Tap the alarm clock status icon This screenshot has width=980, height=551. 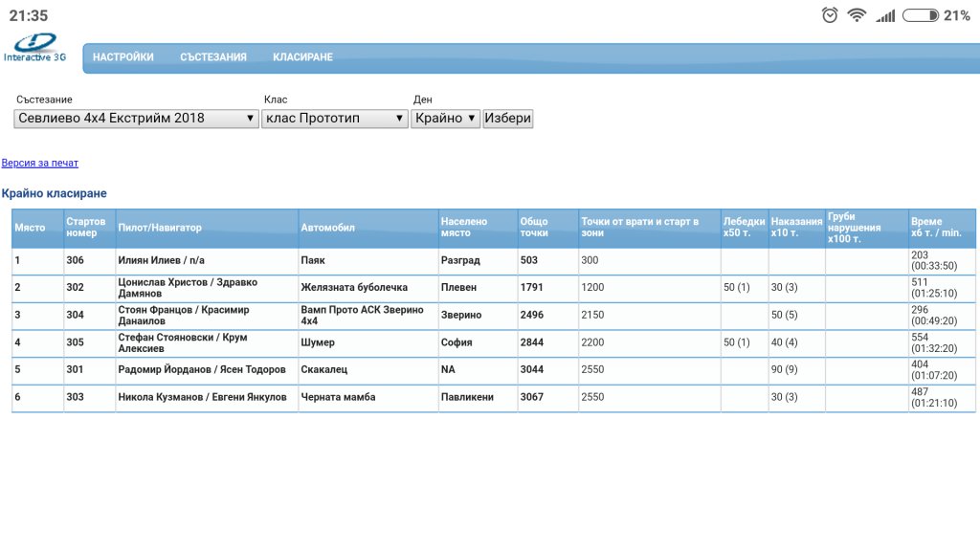[830, 15]
